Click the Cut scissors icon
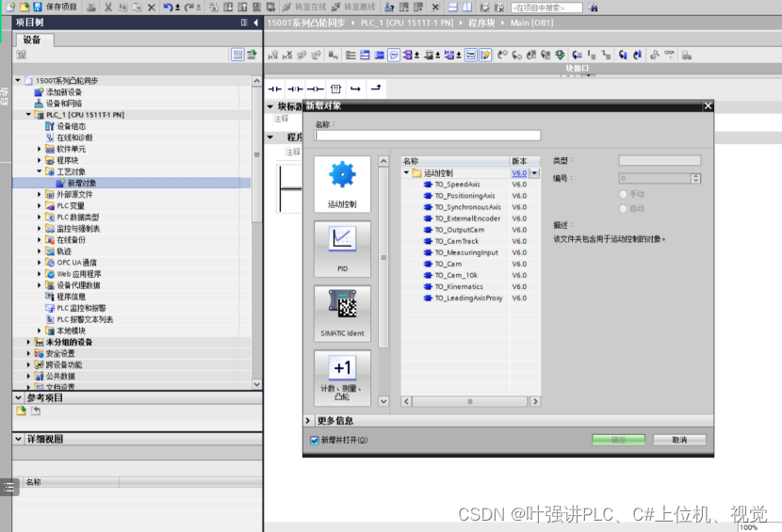The width and height of the screenshot is (782, 532). point(107,7)
